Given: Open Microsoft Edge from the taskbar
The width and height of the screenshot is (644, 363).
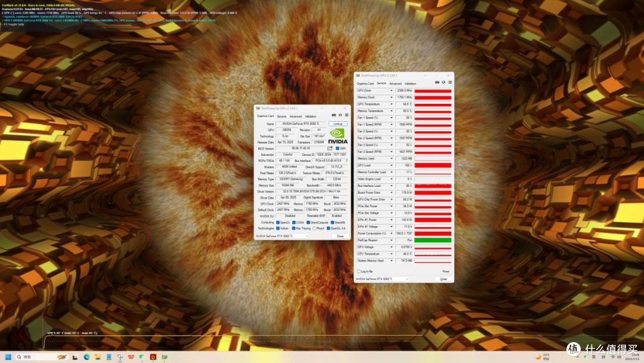Looking at the screenshot, I should coord(86,357).
